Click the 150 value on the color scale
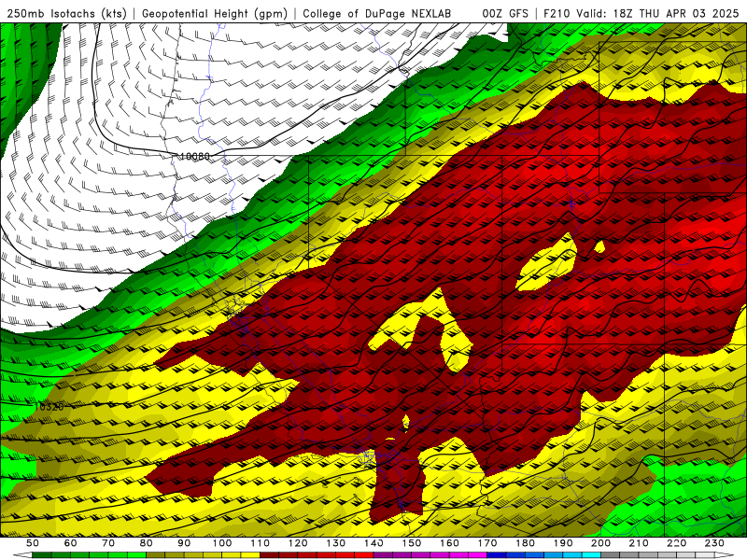747x560 pixels. coord(412,543)
